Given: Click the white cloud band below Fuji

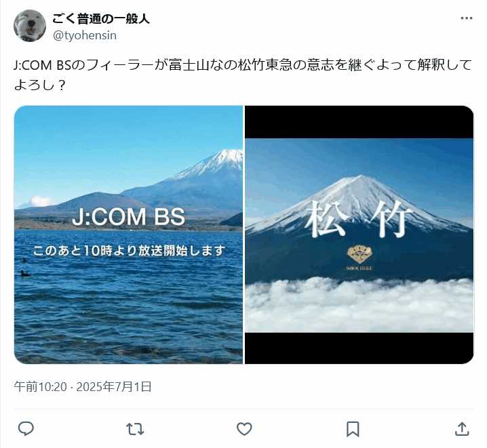Looking at the screenshot, I should (359, 303).
